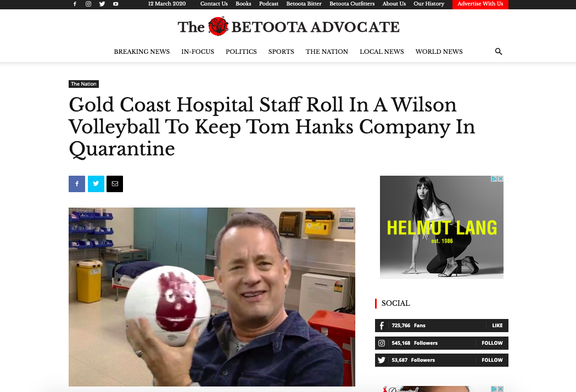Open the Politics section
Screen dimensions: 576x392
point(241,52)
